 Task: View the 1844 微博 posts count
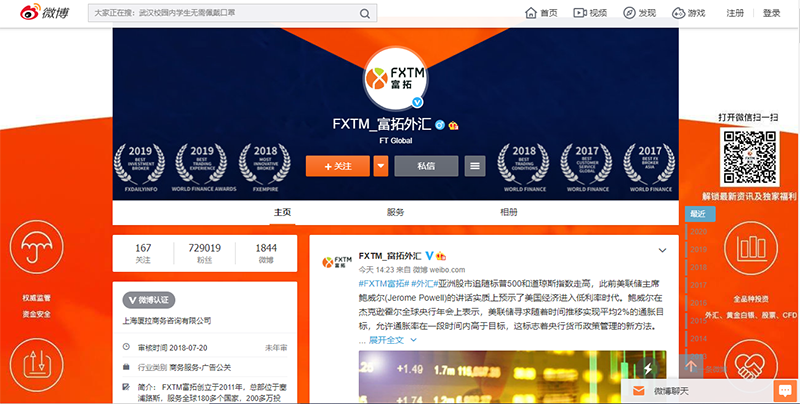[x=266, y=254]
